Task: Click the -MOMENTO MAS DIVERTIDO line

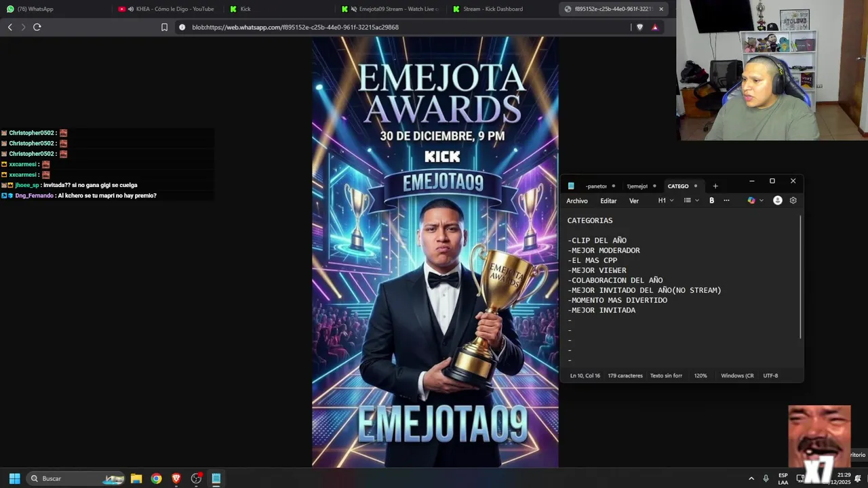Action: click(x=617, y=300)
